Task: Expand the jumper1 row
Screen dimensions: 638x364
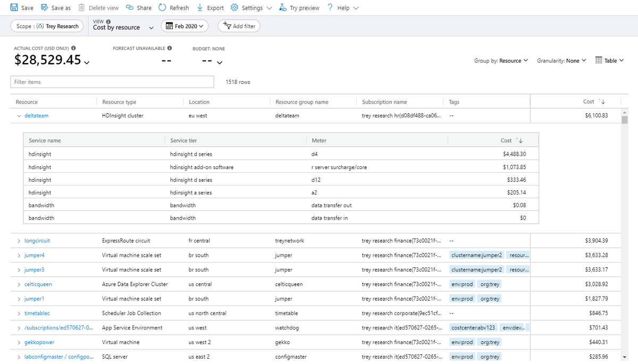Action: click(x=19, y=299)
